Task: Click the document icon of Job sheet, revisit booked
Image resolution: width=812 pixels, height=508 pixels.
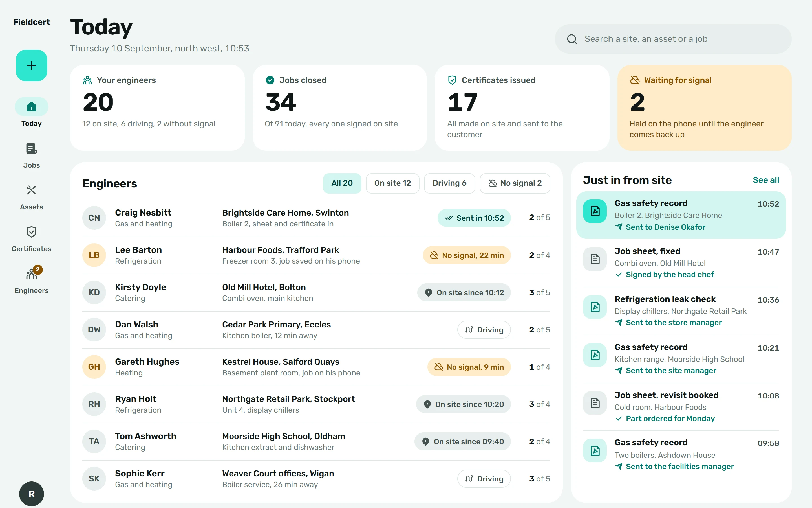Action: 595,403
